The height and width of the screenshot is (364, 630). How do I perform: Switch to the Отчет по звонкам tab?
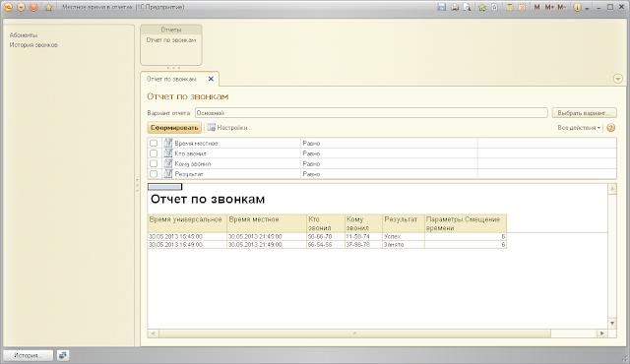coord(171,79)
